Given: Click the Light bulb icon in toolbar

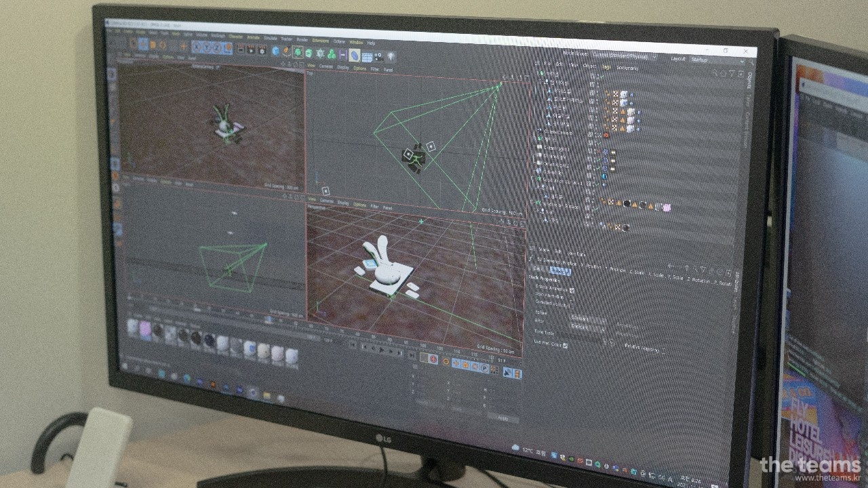Looking at the screenshot, I should 391,57.
